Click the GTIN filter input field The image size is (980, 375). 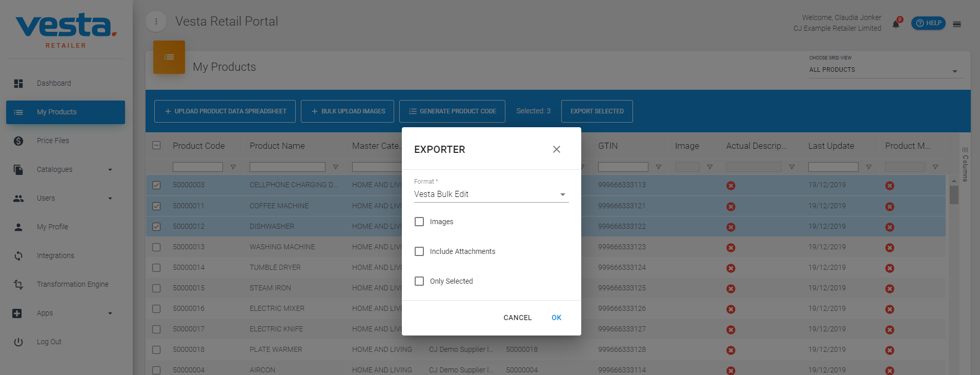[x=623, y=167]
